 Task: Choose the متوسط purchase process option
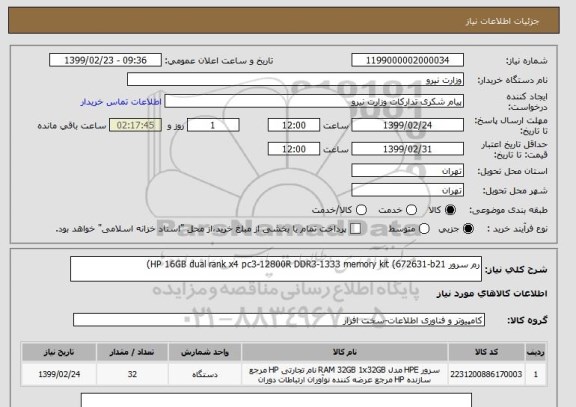point(424,228)
